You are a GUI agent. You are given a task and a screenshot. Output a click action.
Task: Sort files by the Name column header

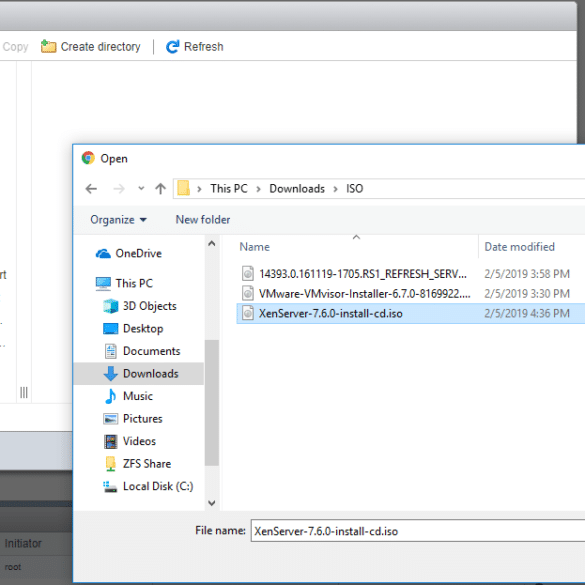[254, 247]
